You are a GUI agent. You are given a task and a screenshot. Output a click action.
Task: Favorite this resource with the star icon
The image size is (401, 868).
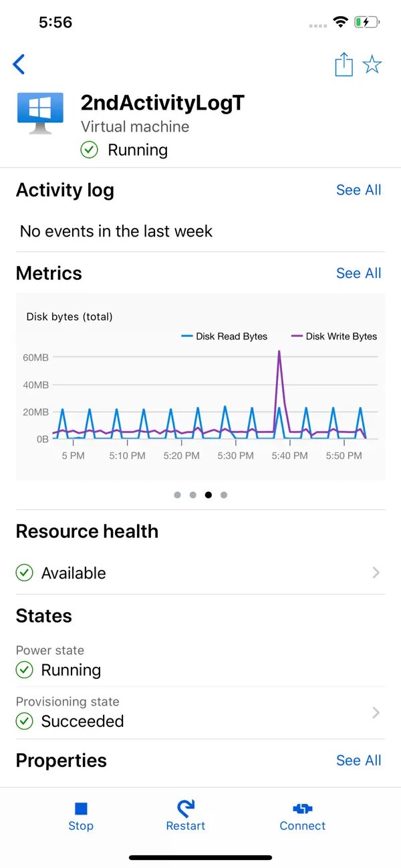pos(372,65)
